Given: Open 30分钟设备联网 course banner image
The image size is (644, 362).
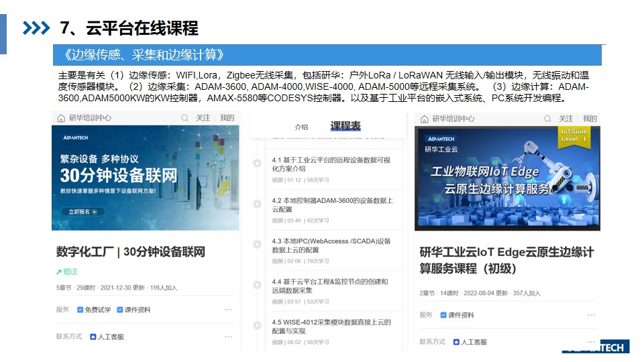Looking at the screenshot, I should point(146,178).
